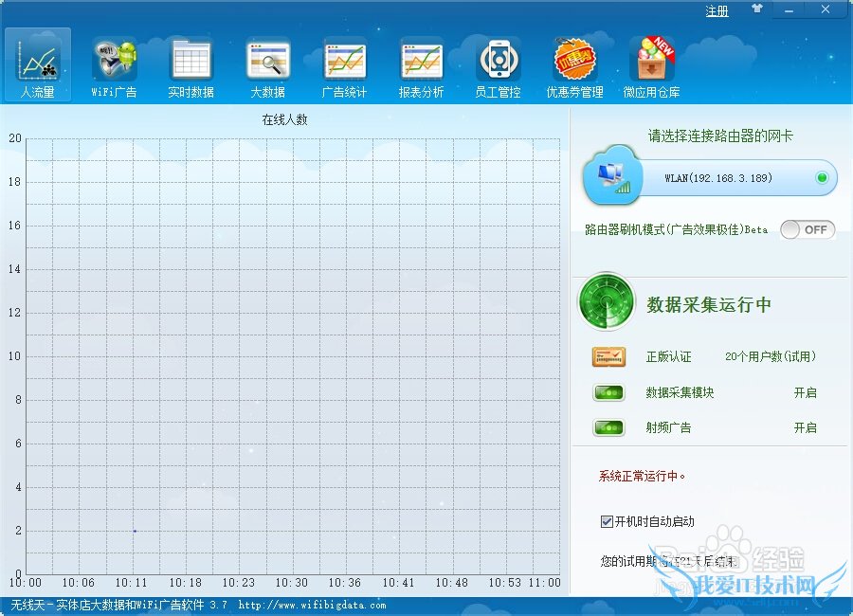Open the www.wifibigdata.com link in status bar
Viewport: 853px width, 616px height.
[x=312, y=605]
